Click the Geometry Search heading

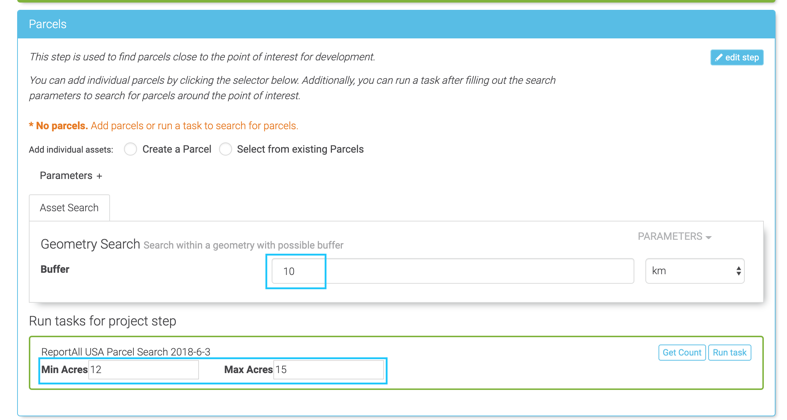click(x=90, y=244)
